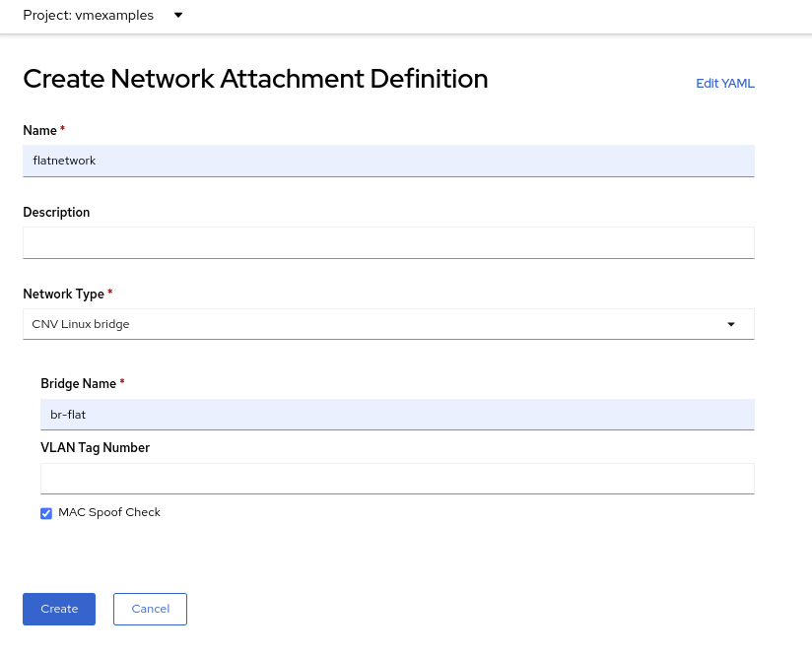Click the Name field label
This screenshot has width=812, height=655.
tap(39, 130)
